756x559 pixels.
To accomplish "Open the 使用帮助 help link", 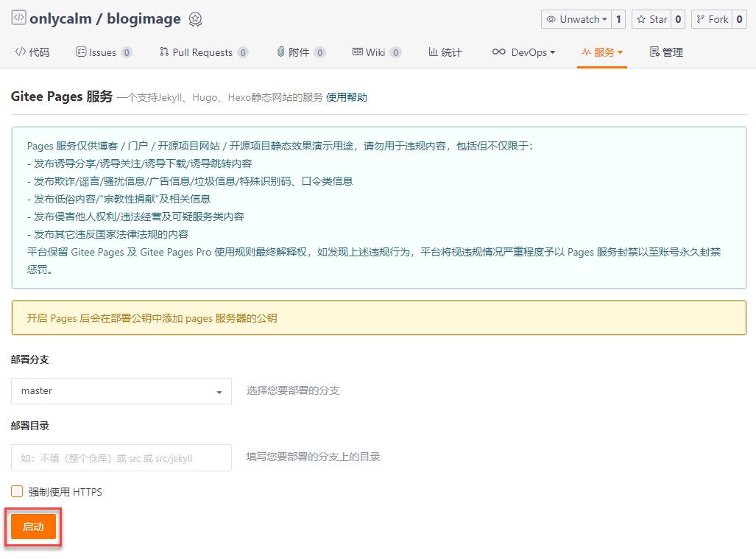I will [x=346, y=97].
